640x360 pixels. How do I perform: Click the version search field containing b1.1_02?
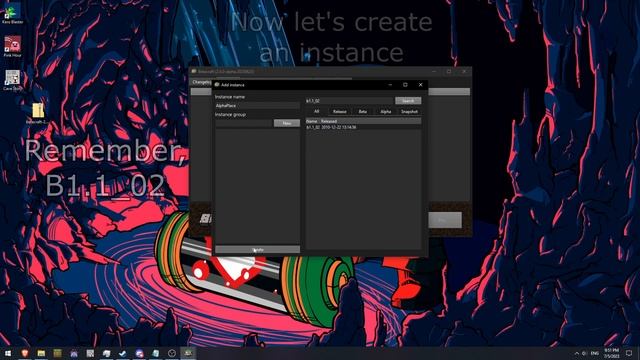coord(349,100)
